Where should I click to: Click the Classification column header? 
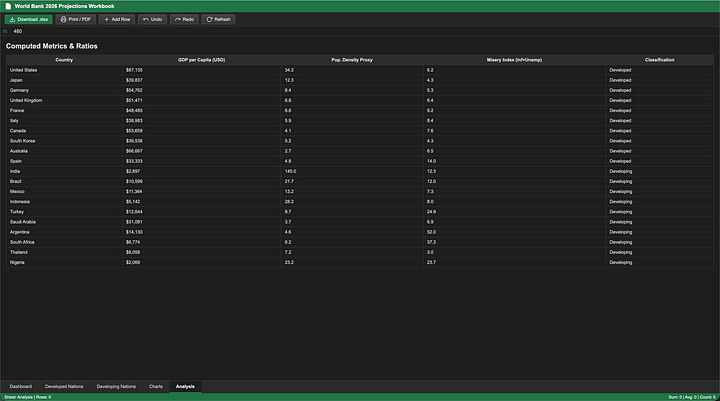659,60
